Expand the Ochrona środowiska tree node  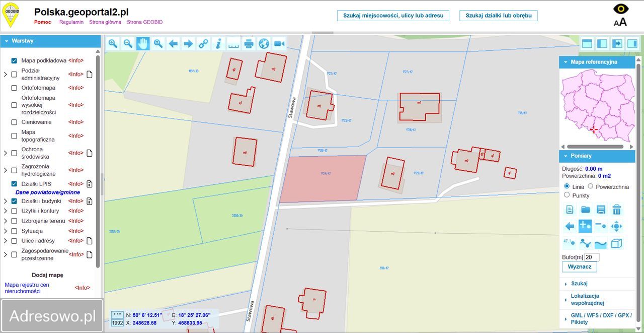coord(6,153)
